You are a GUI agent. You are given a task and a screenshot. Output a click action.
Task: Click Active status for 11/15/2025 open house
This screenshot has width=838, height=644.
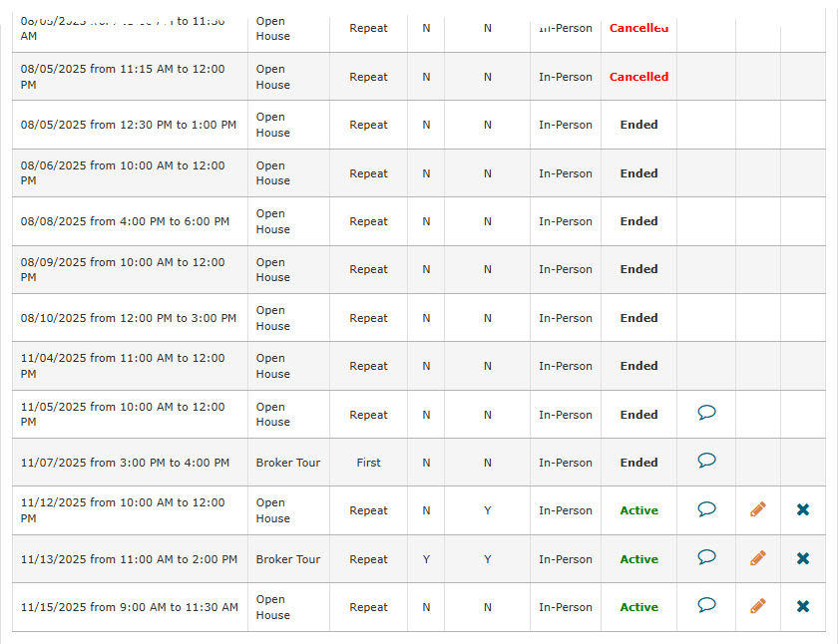click(638, 607)
